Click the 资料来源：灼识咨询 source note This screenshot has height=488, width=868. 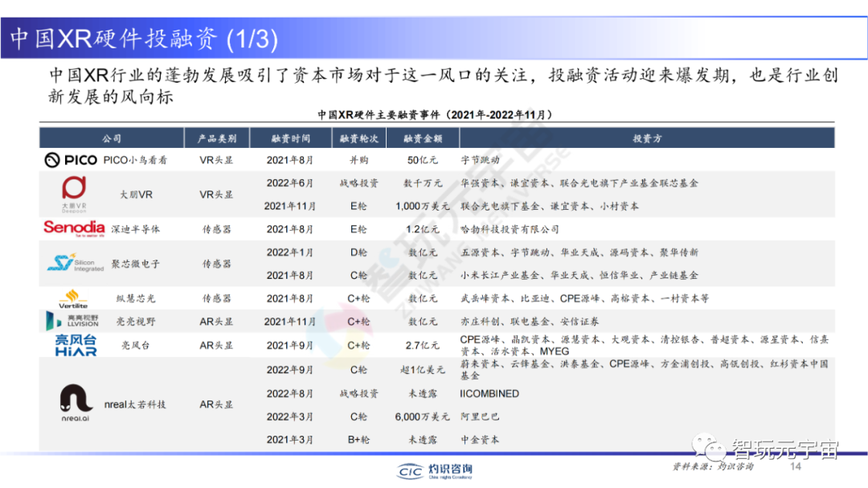tap(713, 466)
